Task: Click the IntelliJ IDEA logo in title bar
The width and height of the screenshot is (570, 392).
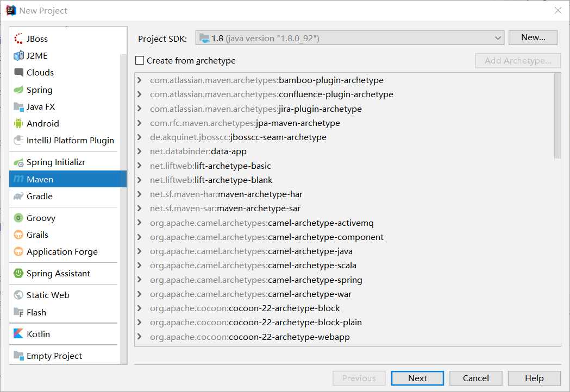Action: pos(11,10)
